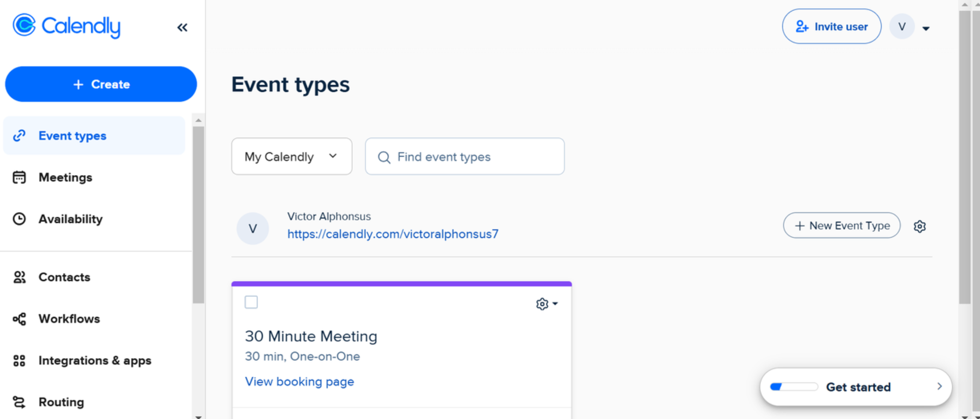The image size is (980, 419).
Task: Open Routing from the sidebar
Action: click(x=61, y=402)
